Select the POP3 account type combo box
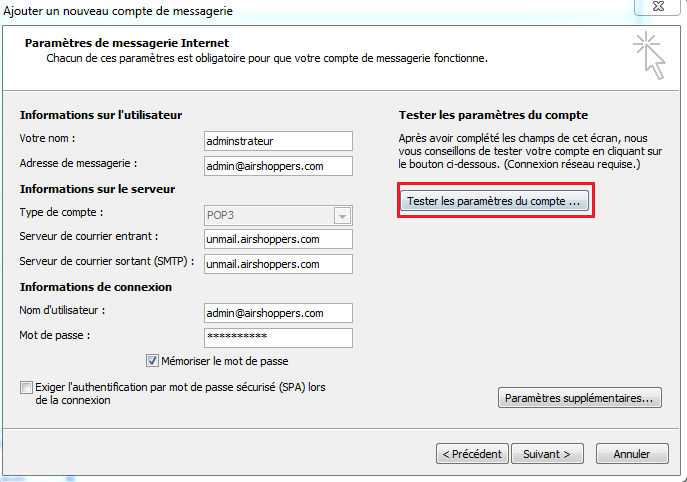Image resolution: width=687 pixels, height=482 pixels. [x=278, y=216]
